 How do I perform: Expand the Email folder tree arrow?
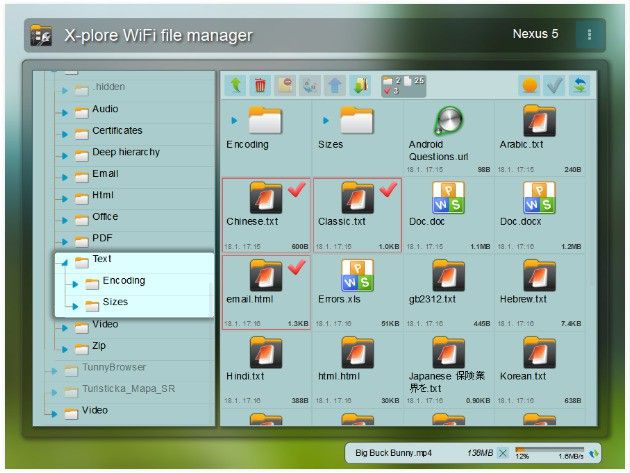coord(65,177)
